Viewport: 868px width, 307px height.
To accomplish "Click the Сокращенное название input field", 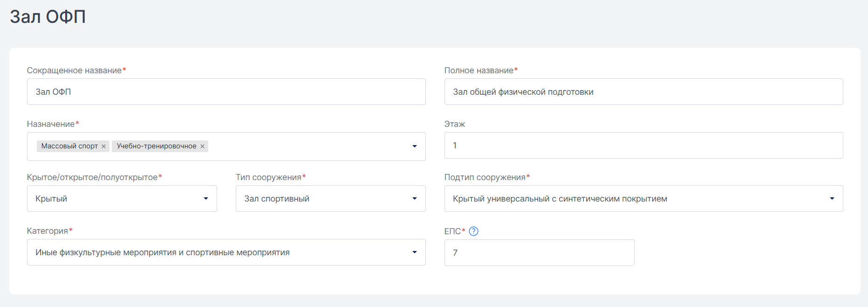I will tap(226, 91).
